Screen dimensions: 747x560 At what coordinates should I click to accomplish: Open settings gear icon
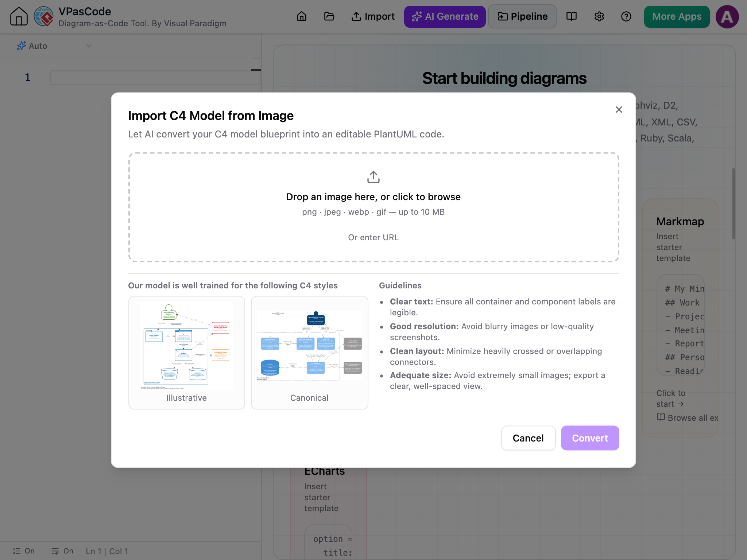tap(599, 16)
